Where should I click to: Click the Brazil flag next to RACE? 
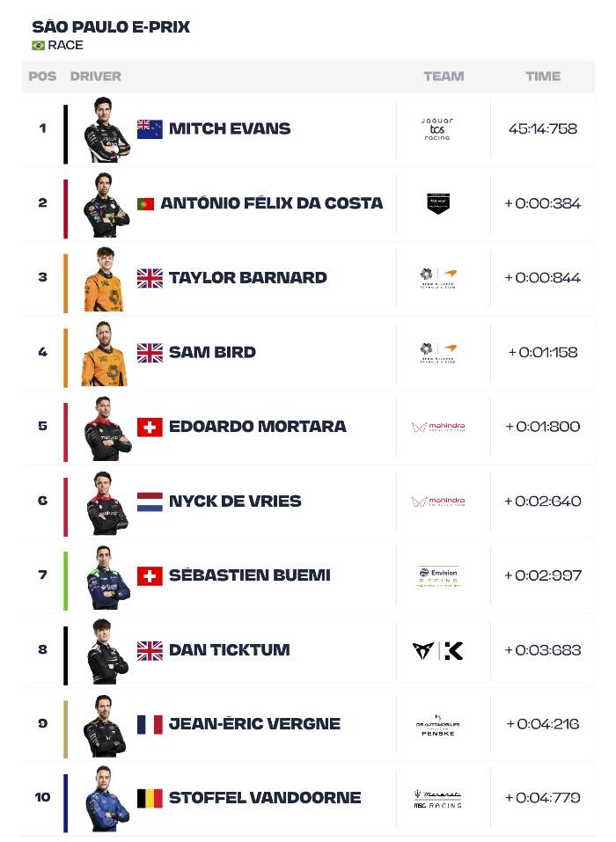[38, 46]
